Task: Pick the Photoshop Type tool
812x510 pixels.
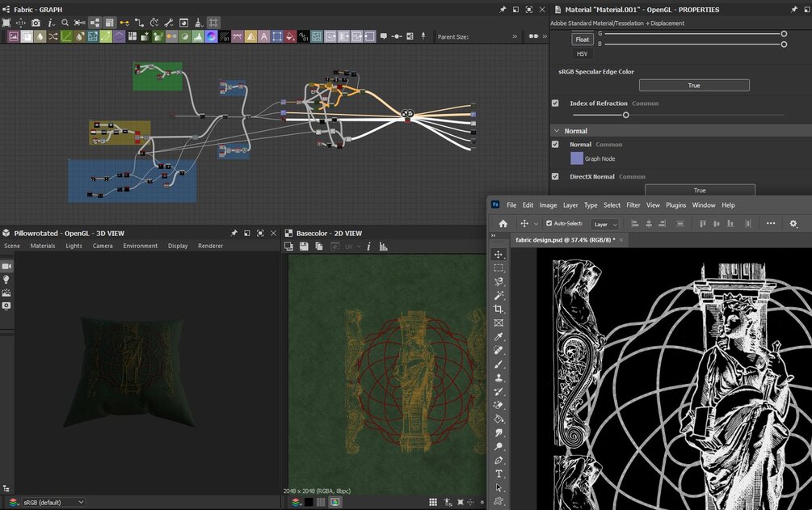Action: click(x=499, y=474)
